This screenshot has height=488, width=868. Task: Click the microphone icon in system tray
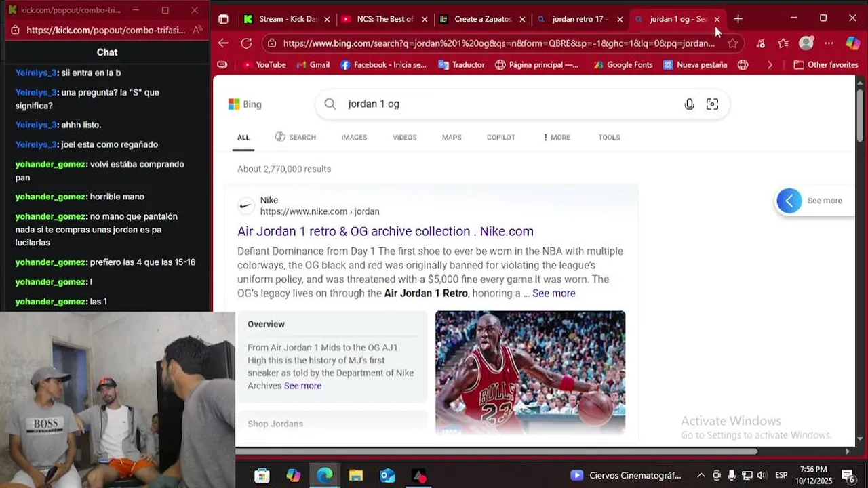coord(732,475)
